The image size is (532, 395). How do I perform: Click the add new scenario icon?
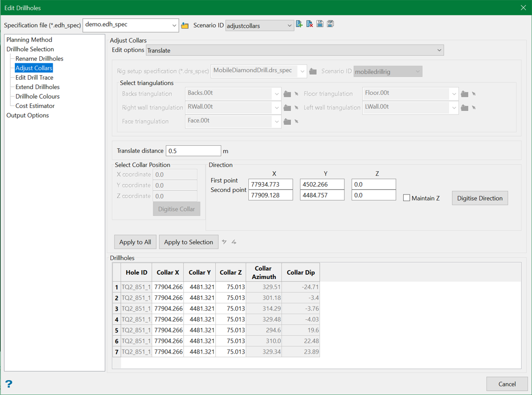[299, 24]
